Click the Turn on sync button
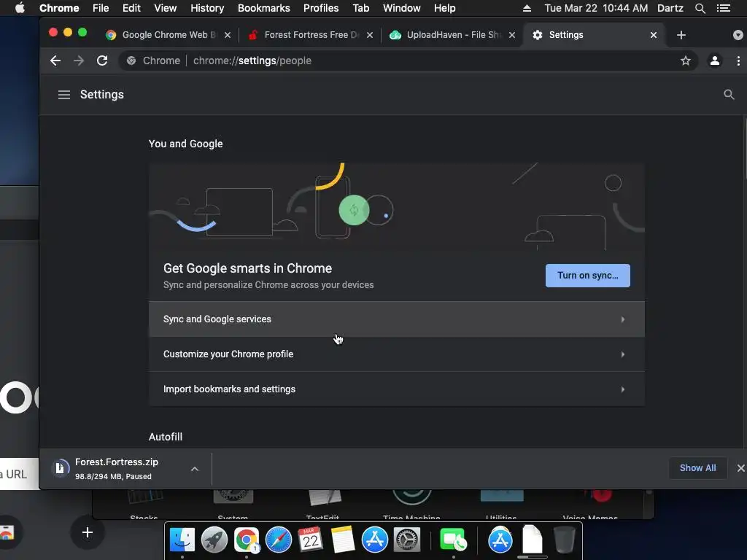The width and height of the screenshot is (747, 560). pos(587,275)
